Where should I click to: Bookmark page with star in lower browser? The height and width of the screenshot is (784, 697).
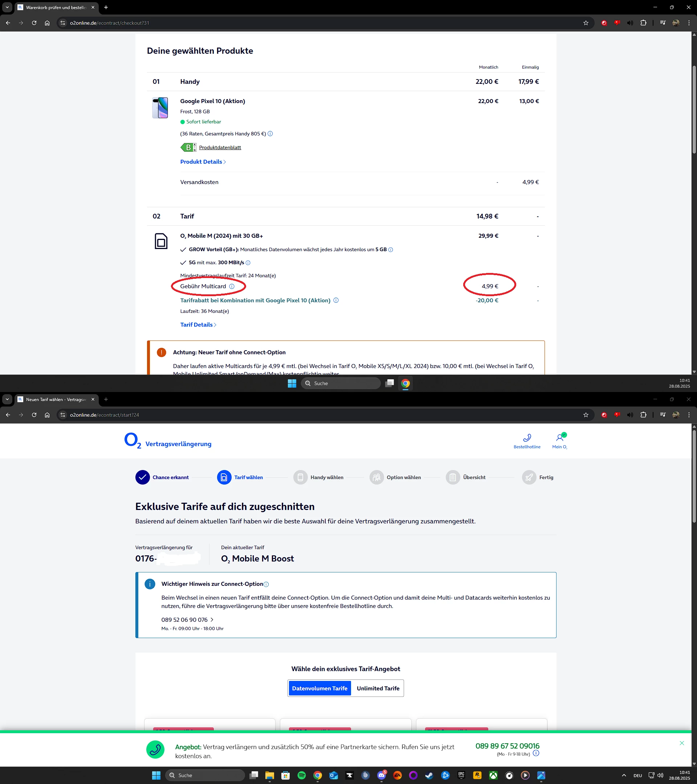pyautogui.click(x=586, y=415)
